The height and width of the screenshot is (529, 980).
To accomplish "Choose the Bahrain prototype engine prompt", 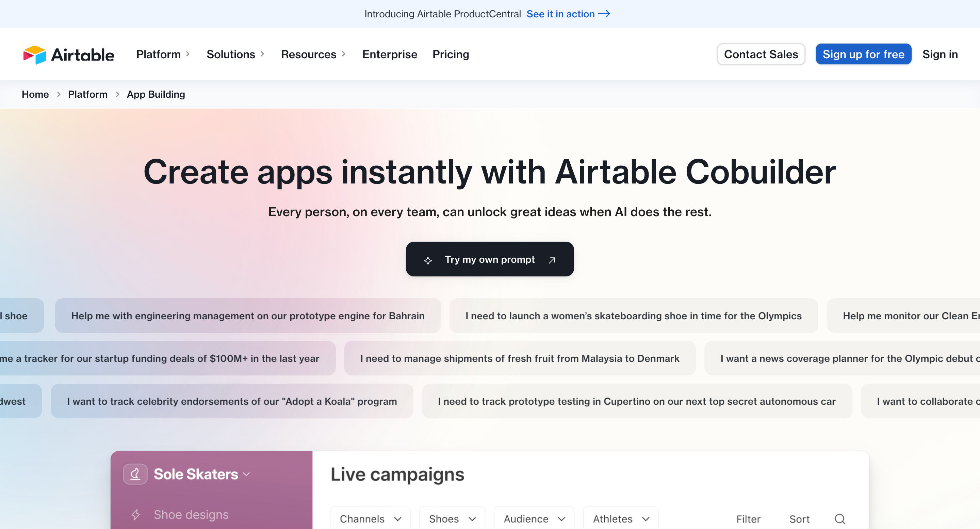I will [248, 316].
